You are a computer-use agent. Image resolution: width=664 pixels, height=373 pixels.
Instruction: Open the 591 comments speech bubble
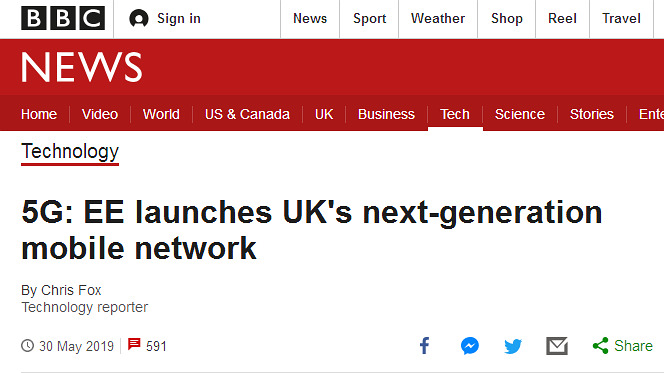click(x=134, y=343)
